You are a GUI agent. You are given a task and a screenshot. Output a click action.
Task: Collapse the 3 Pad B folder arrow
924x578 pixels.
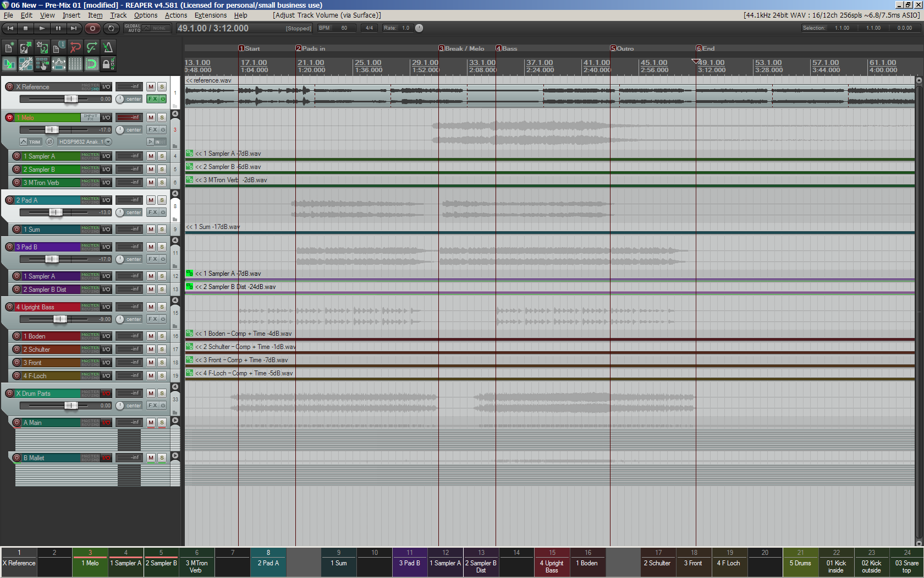[175, 241]
